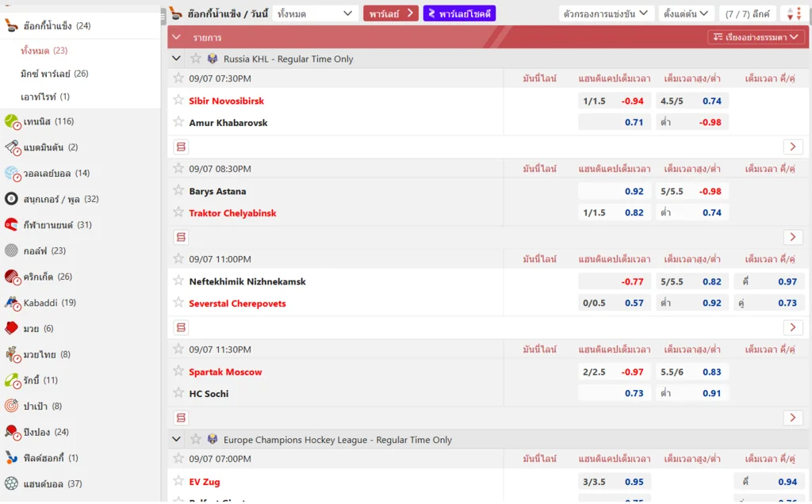This screenshot has height=504, width=812.
Task: Select the Snooker / Pool icon
Action: [x=12, y=199]
